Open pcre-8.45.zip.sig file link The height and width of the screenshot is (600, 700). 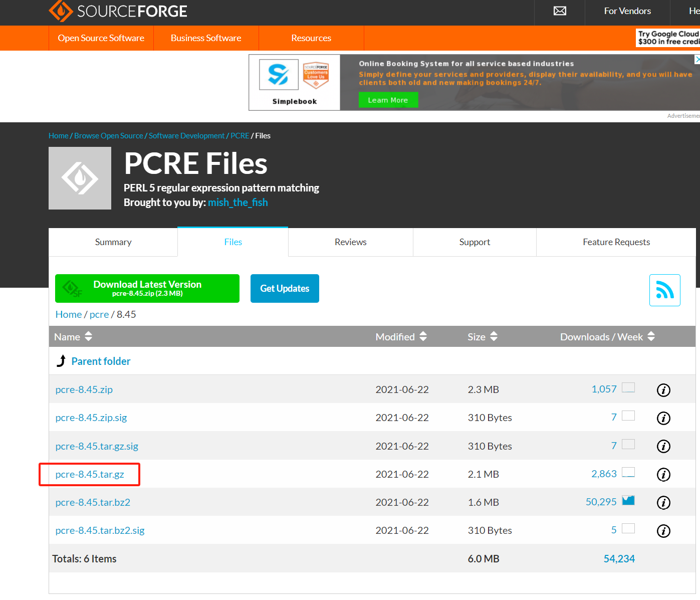tap(91, 418)
